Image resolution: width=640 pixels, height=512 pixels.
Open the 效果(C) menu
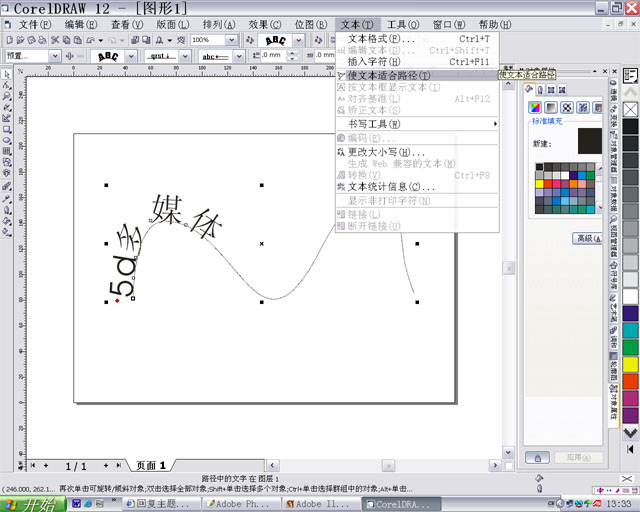[264, 25]
